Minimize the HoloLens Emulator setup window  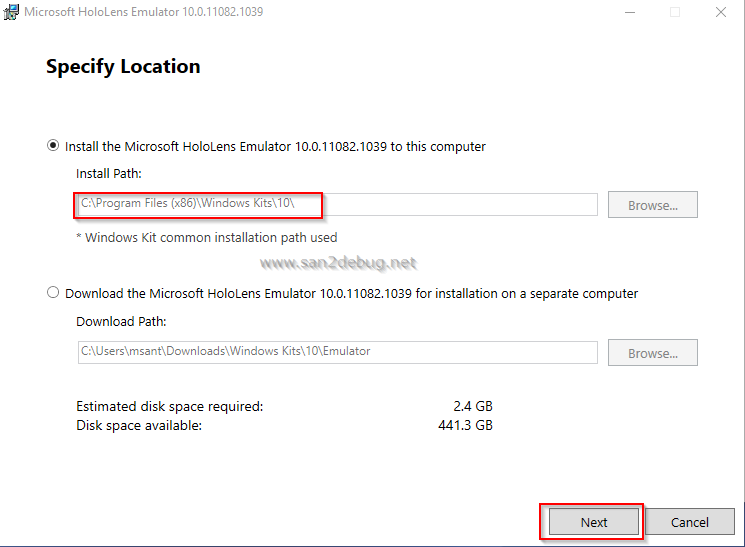click(x=629, y=12)
